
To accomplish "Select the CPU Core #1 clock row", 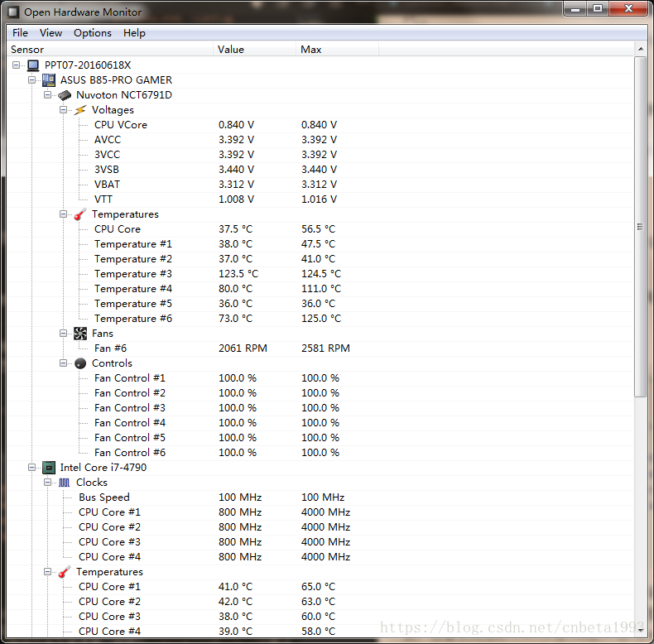I will point(320,512).
